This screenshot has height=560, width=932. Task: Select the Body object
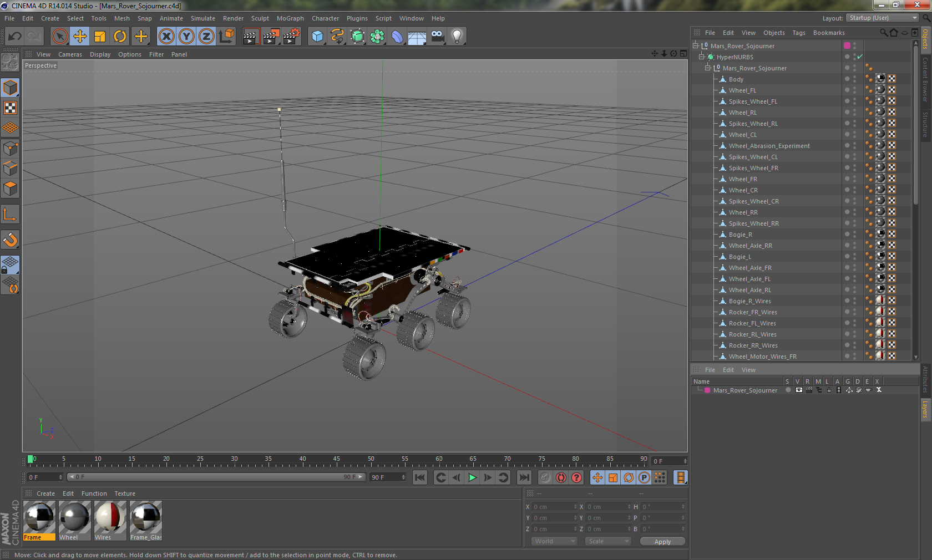(736, 79)
